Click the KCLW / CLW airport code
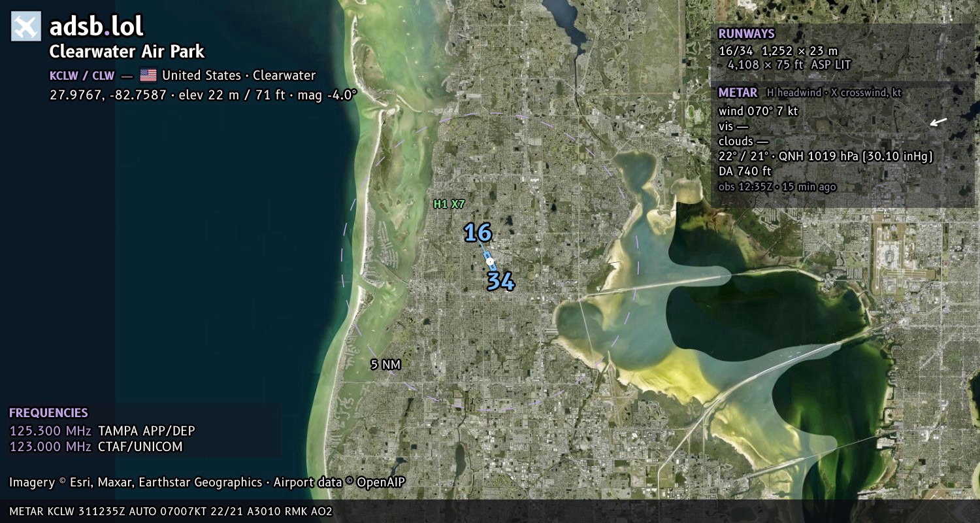 point(82,75)
